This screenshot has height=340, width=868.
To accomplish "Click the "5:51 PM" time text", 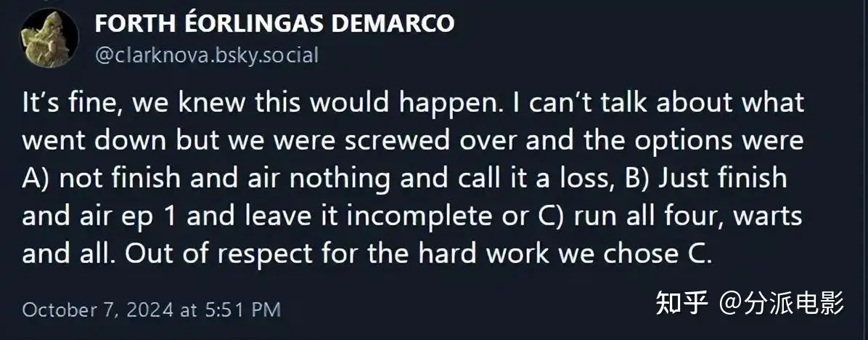I will (242, 309).
